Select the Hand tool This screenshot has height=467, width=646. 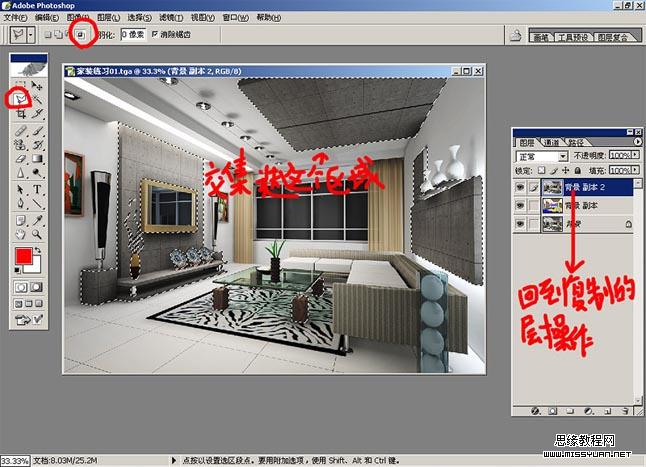pyautogui.click(x=19, y=231)
